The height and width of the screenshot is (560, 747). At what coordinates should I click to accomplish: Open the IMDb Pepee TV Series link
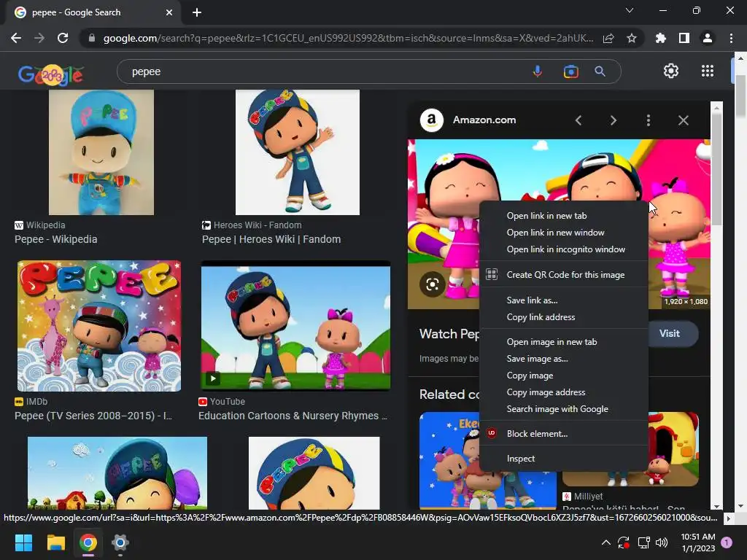[x=93, y=416]
